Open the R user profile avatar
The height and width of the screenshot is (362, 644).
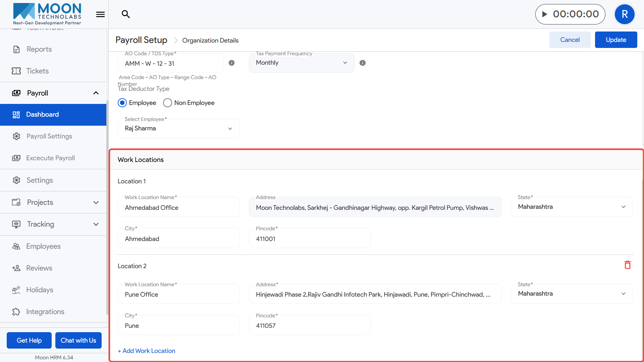[x=624, y=14]
